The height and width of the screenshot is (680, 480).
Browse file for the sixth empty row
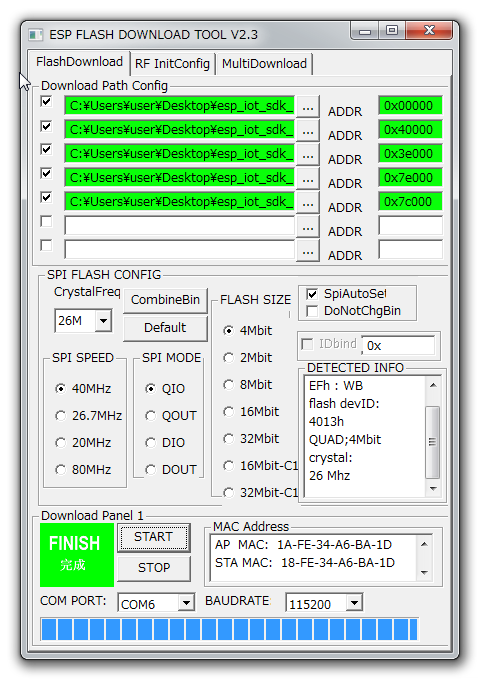pyautogui.click(x=308, y=227)
